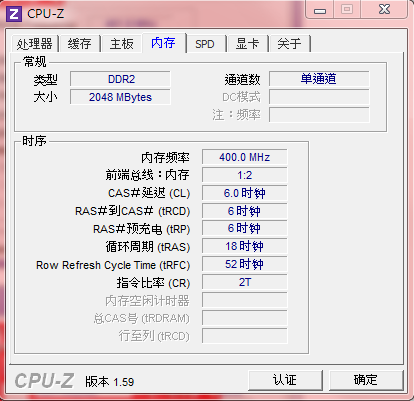Minimize the CPU-Z window
This screenshot has height=401, width=414.
tap(320, 9)
